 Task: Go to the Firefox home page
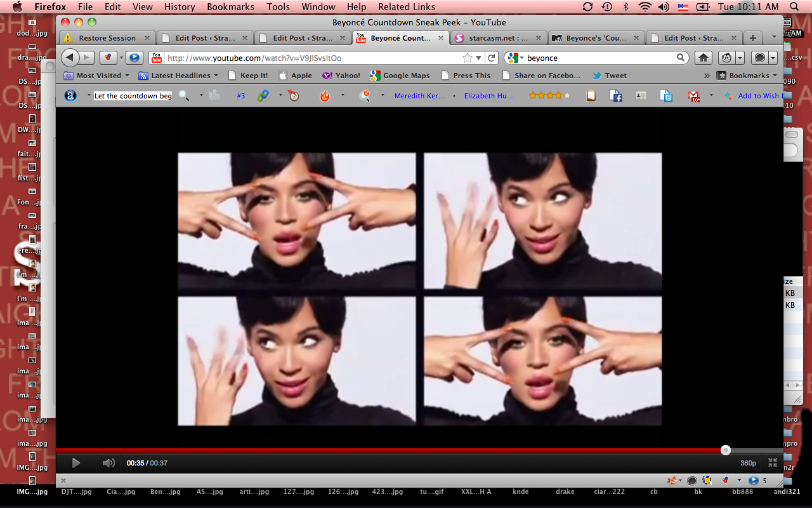coord(703,58)
